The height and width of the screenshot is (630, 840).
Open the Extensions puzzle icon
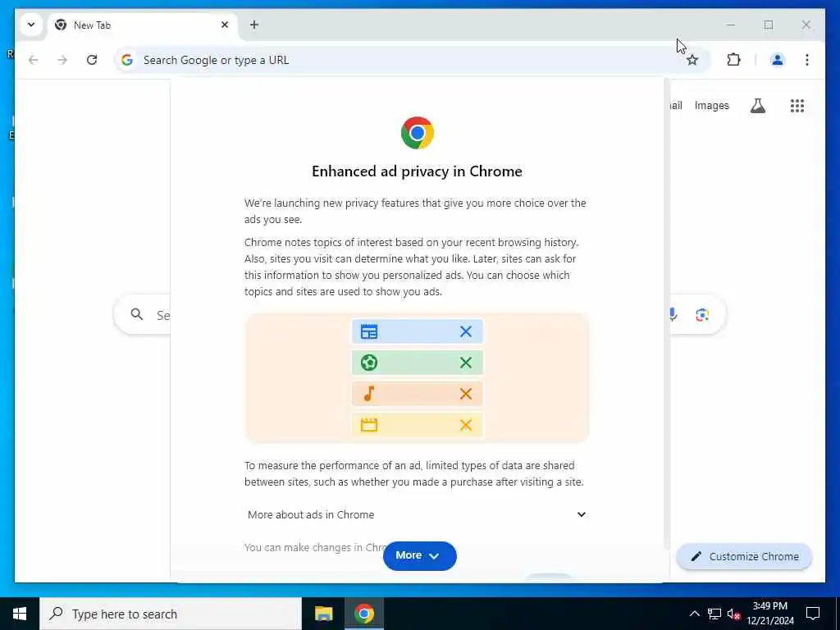[733, 60]
